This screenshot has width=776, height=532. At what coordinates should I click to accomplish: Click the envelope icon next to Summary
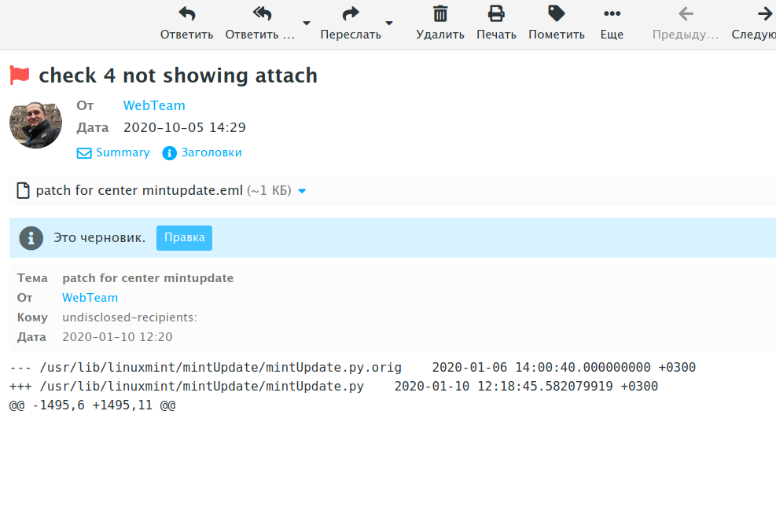83,152
